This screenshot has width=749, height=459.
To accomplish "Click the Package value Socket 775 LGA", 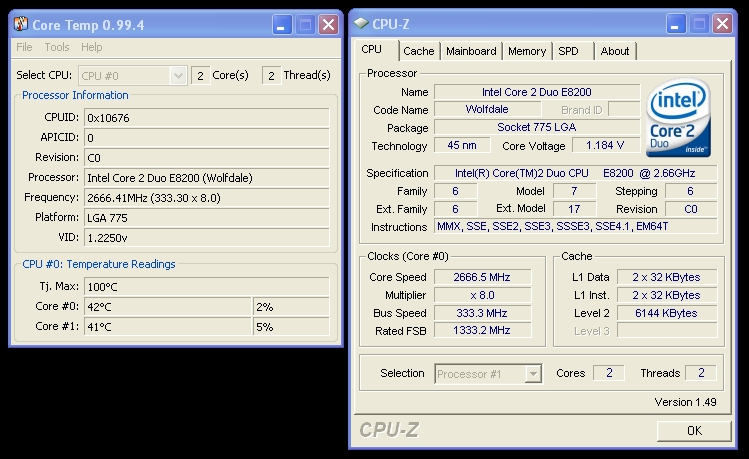I will (537, 127).
